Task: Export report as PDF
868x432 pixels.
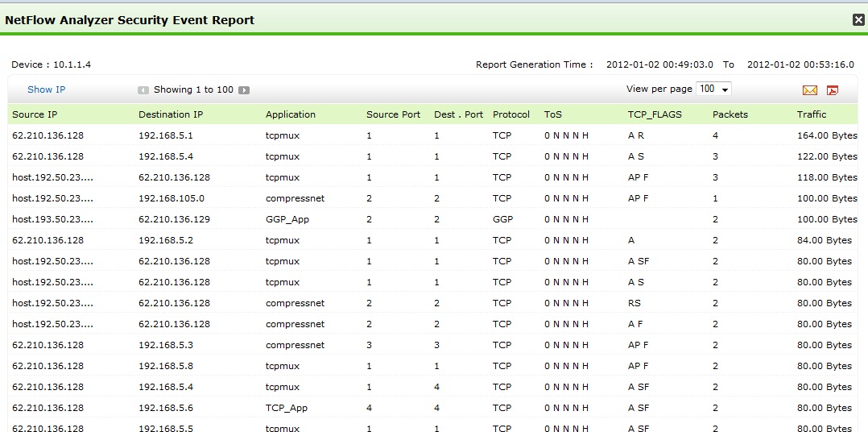Action: point(833,90)
